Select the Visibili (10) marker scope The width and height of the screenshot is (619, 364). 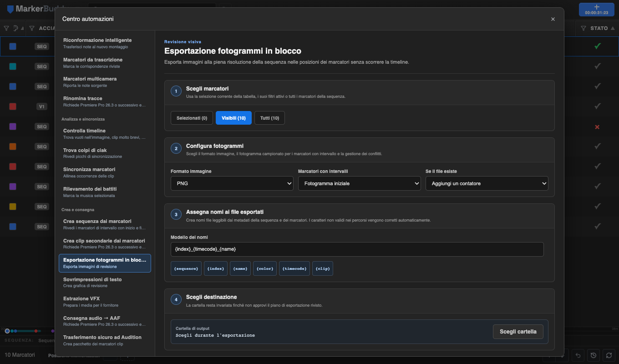(233, 118)
